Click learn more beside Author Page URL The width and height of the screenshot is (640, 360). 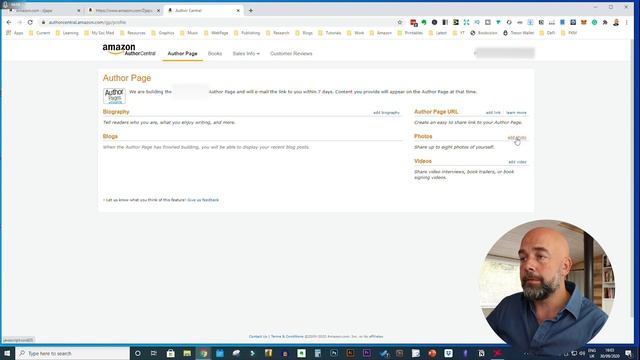516,113
